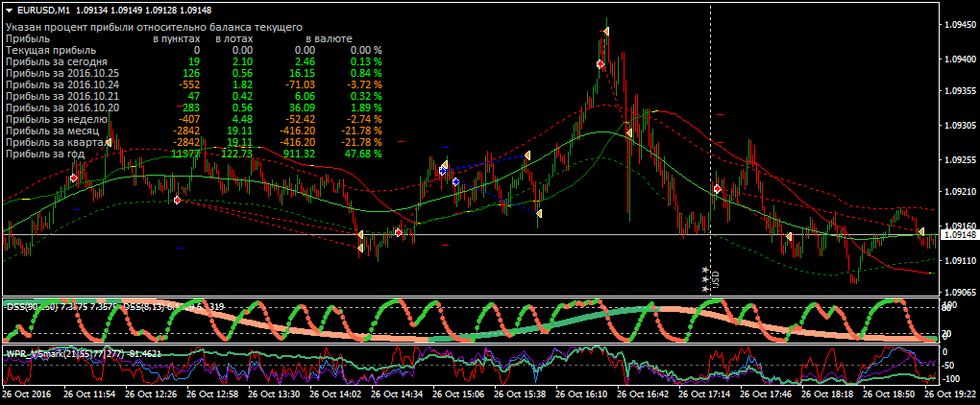Viewport: 980px width, 405px height.
Task: Click header 'Указан процент прибыли относительно баланса текущего'
Action: pyautogui.click(x=154, y=28)
